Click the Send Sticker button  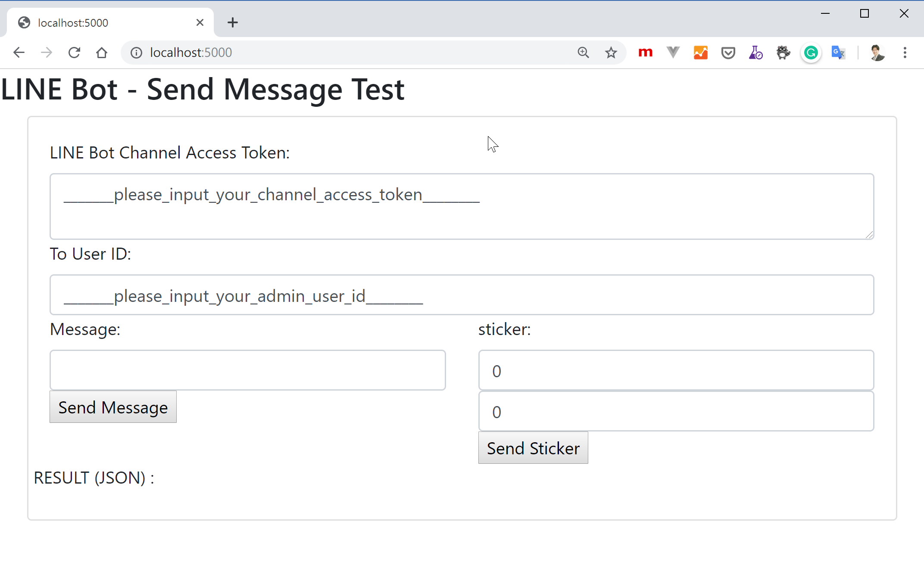tap(533, 448)
